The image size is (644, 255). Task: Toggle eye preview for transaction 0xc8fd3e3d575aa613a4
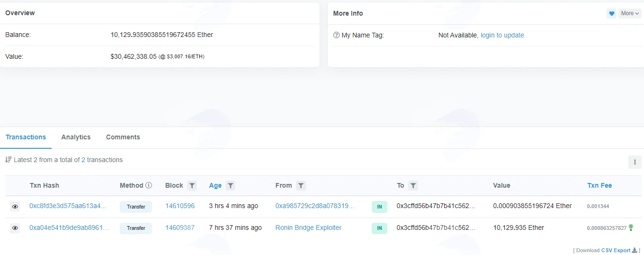(x=15, y=207)
